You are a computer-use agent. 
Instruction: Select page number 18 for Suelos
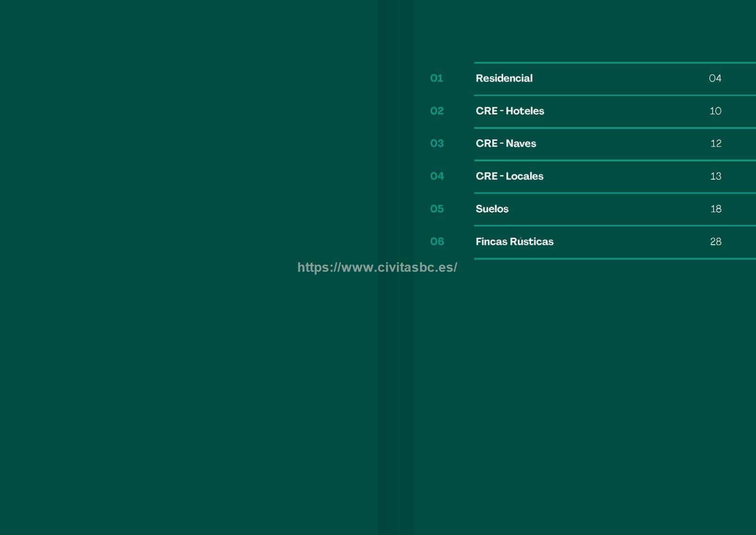point(715,209)
